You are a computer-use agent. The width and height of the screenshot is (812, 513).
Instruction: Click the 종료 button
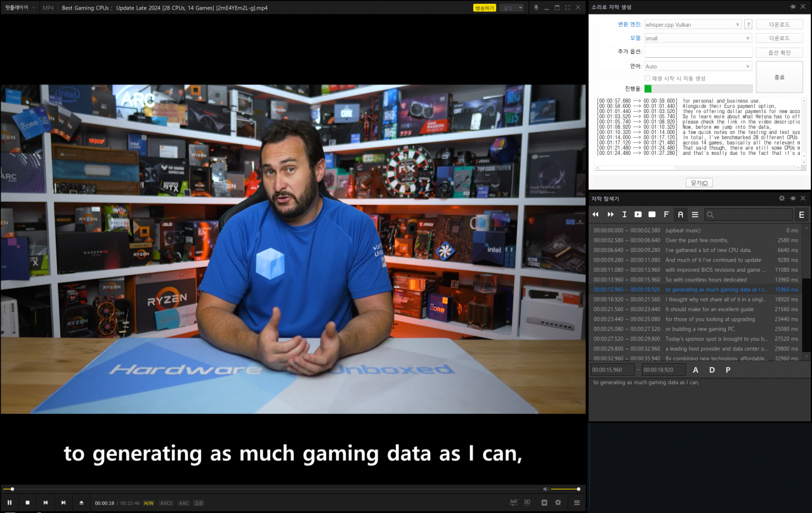pyautogui.click(x=779, y=77)
